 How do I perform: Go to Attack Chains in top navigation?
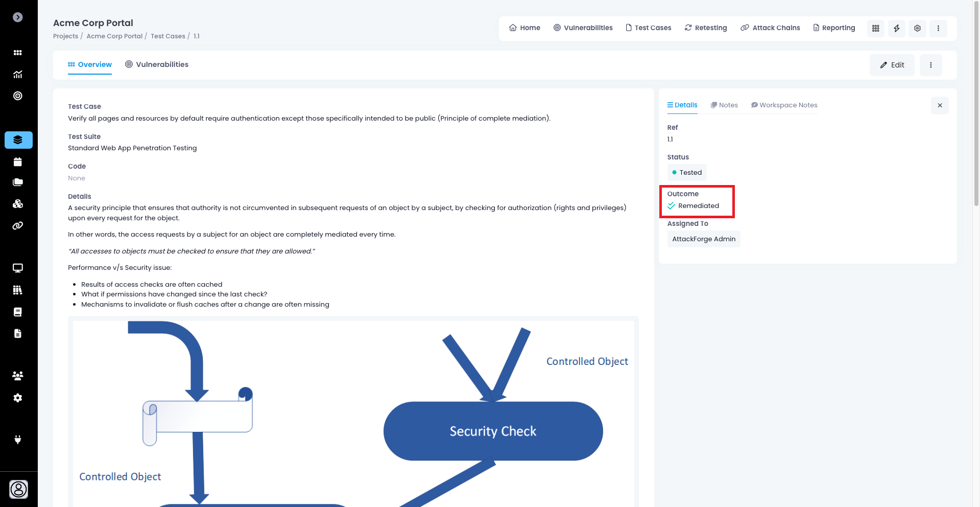click(770, 28)
